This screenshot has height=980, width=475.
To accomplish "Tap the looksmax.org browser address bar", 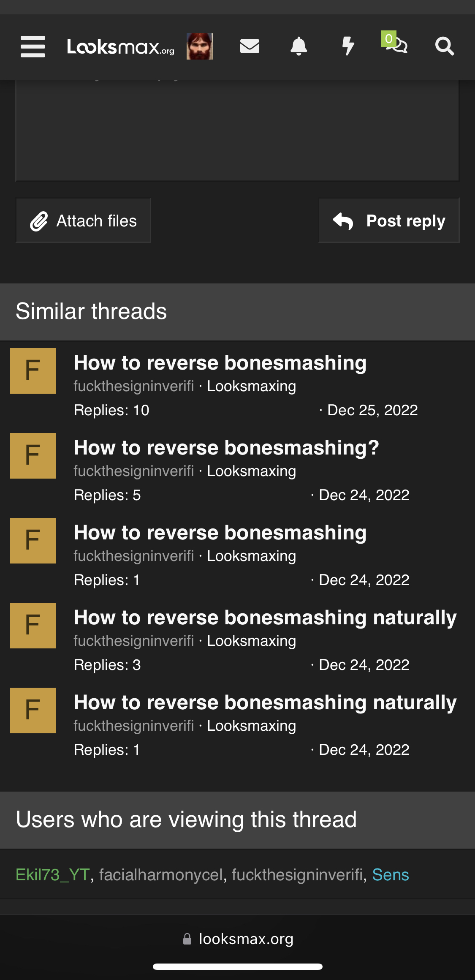I will (238, 939).
